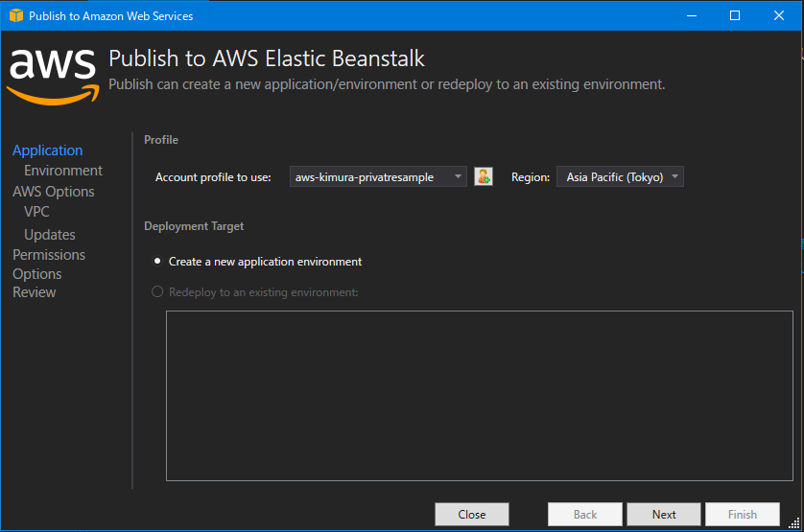Select Create a new application environment

coord(158,262)
